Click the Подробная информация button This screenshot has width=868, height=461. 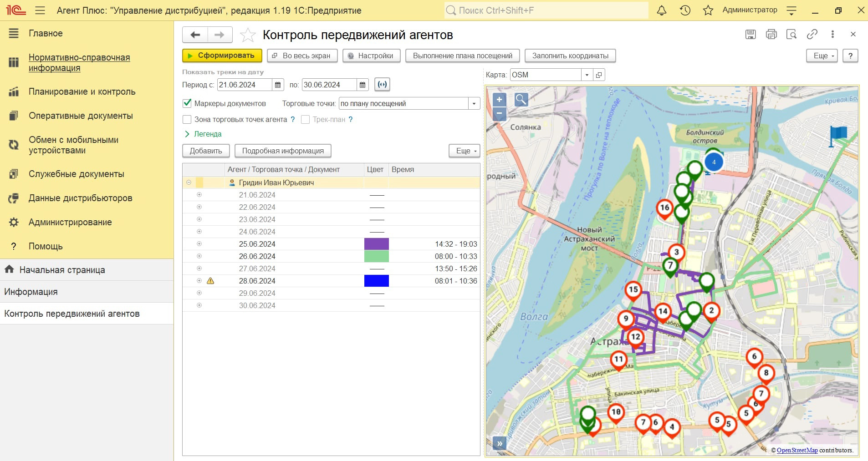coord(283,151)
